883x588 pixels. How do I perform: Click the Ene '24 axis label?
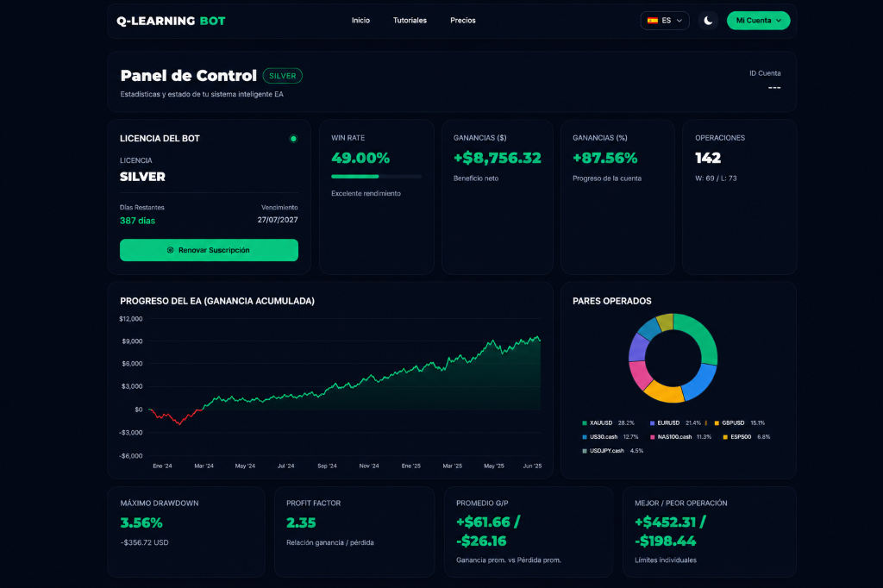pyautogui.click(x=162, y=466)
